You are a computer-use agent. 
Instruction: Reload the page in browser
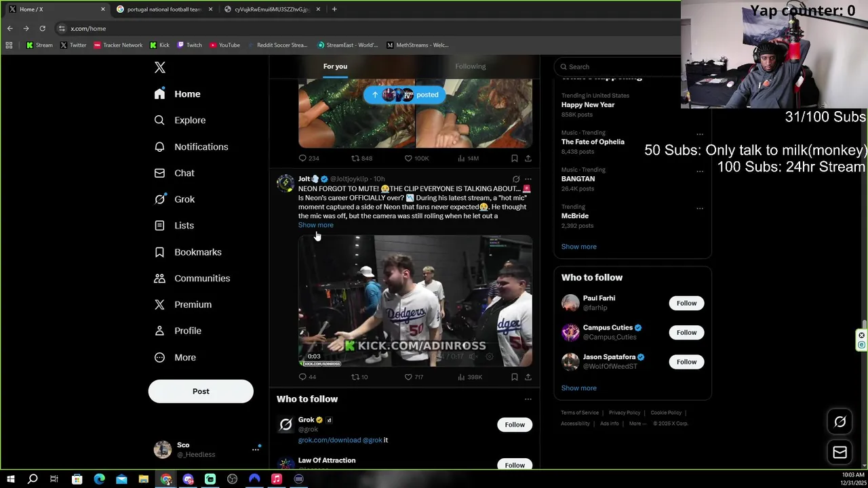[x=42, y=28]
